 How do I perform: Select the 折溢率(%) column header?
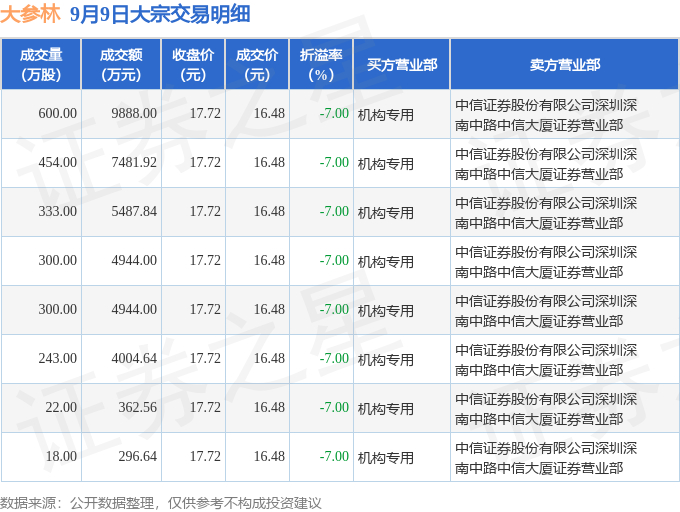(321, 64)
